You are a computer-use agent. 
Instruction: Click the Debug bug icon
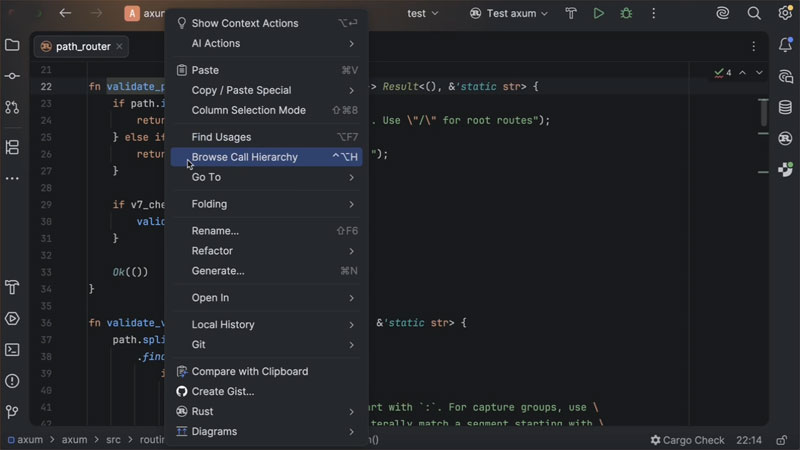(626, 14)
